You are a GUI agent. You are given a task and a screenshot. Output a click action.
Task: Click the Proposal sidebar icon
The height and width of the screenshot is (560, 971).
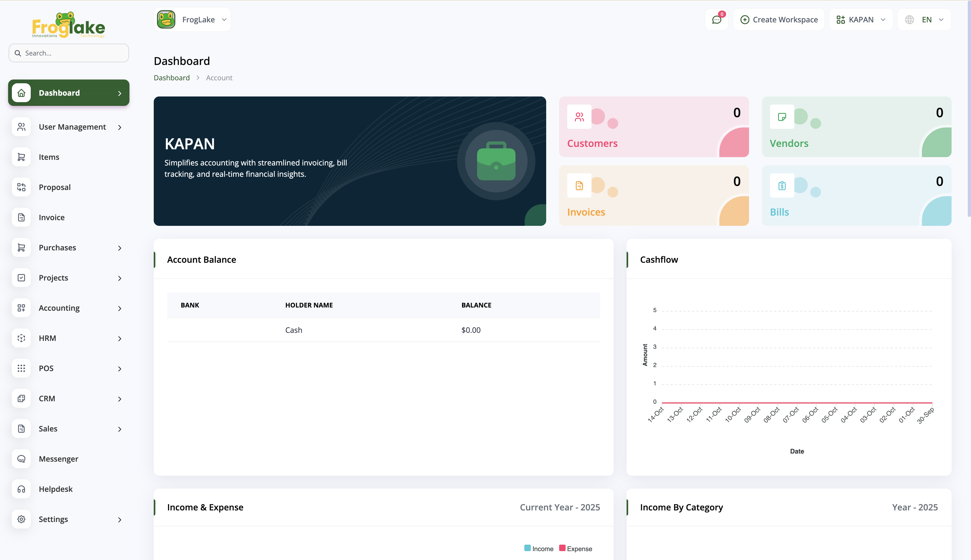tap(21, 187)
